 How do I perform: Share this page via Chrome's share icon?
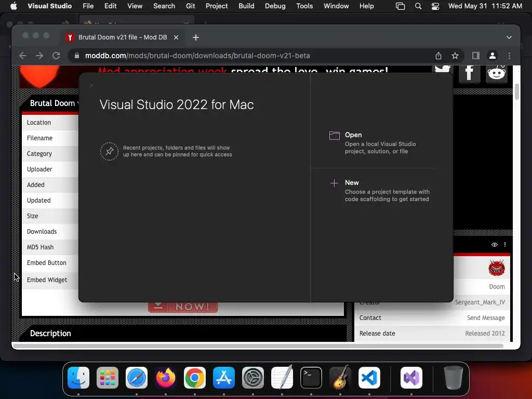438,56
